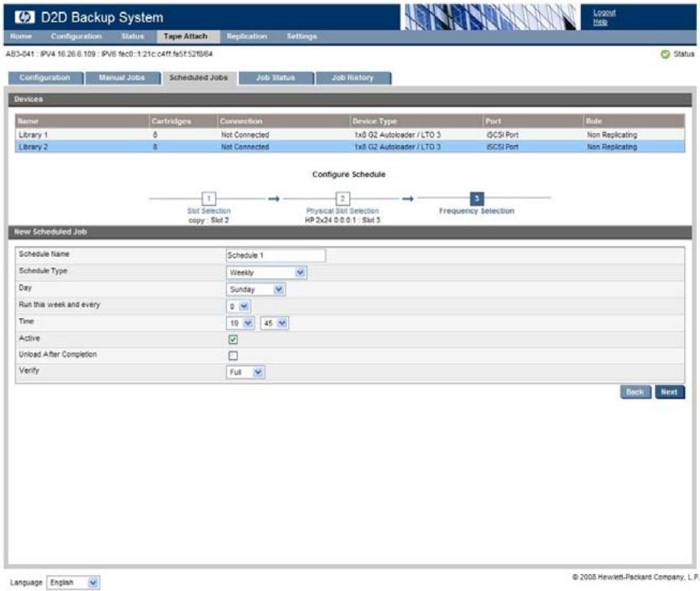Open the Run this week and every dropdown
This screenshot has height=591, width=700.
238,307
